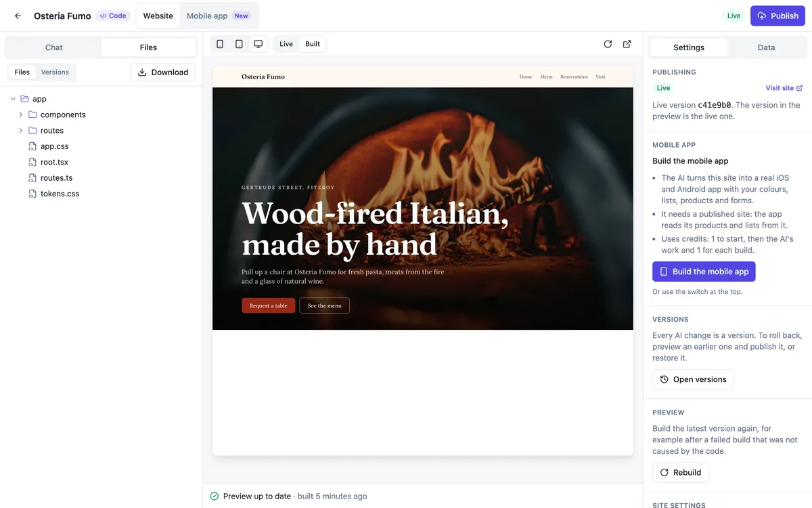Click the Code badge beside Osteria Fumo
The height and width of the screenshot is (508, 812).
[x=113, y=16]
